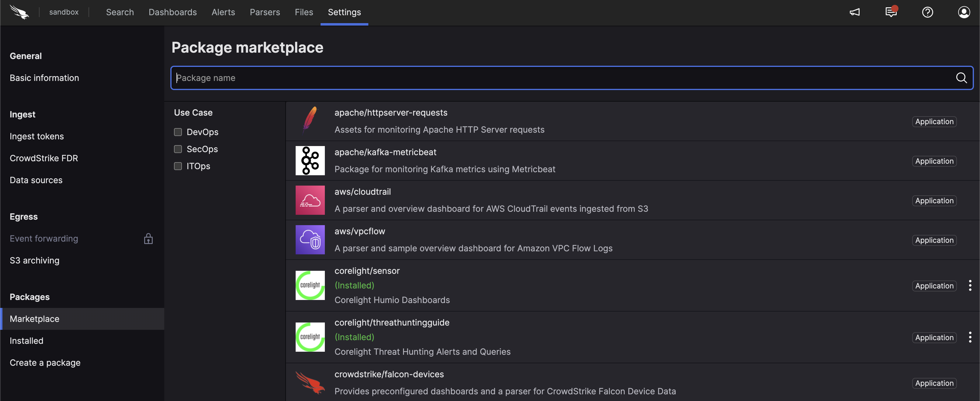980x401 pixels.
Task: Click the AWS CloudTrail package icon
Action: pyautogui.click(x=310, y=200)
